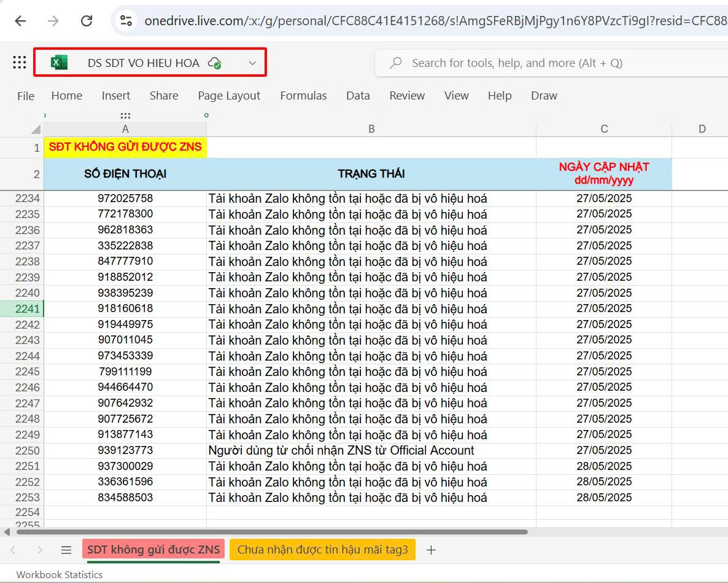This screenshot has height=583, width=728.
Task: Select column D header
Action: (x=702, y=129)
